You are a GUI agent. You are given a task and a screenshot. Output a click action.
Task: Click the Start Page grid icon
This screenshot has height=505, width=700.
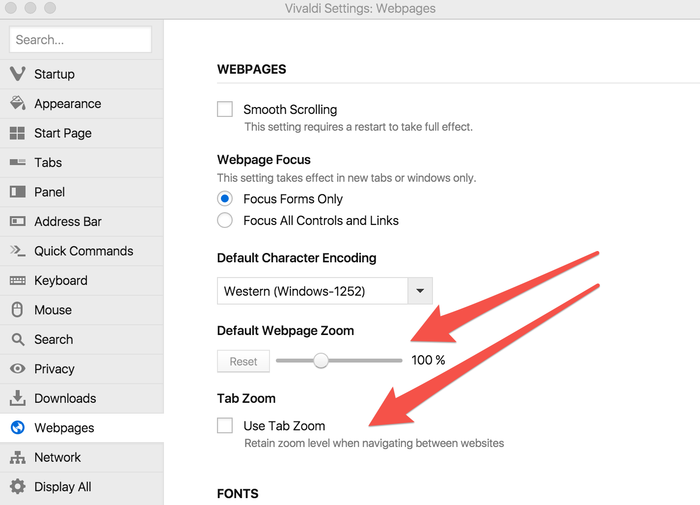coord(17,133)
